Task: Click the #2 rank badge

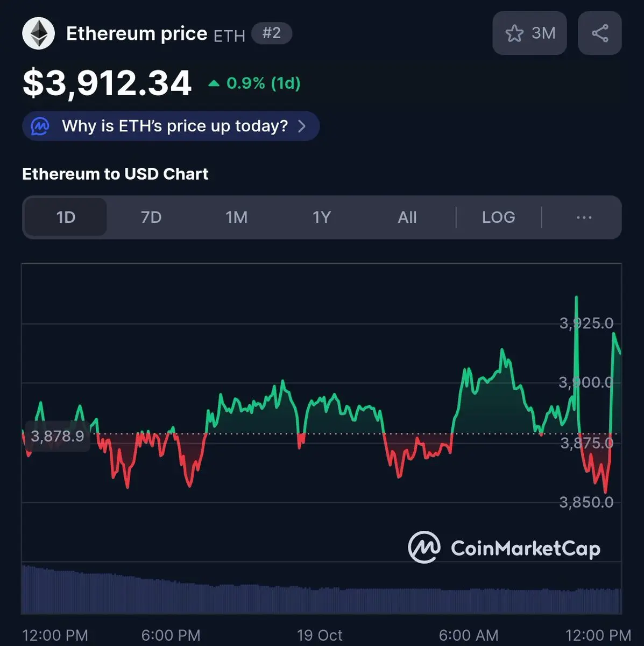Action: tap(272, 33)
